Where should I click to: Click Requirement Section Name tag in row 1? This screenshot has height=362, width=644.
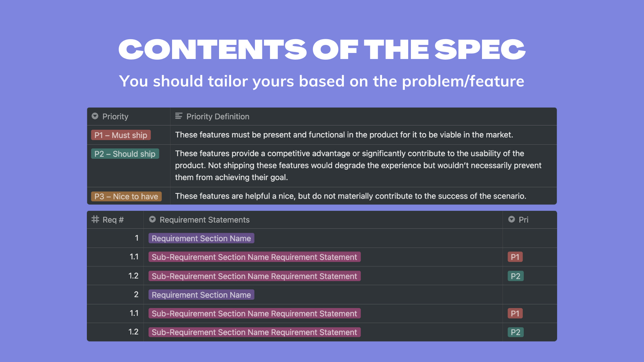tap(201, 238)
